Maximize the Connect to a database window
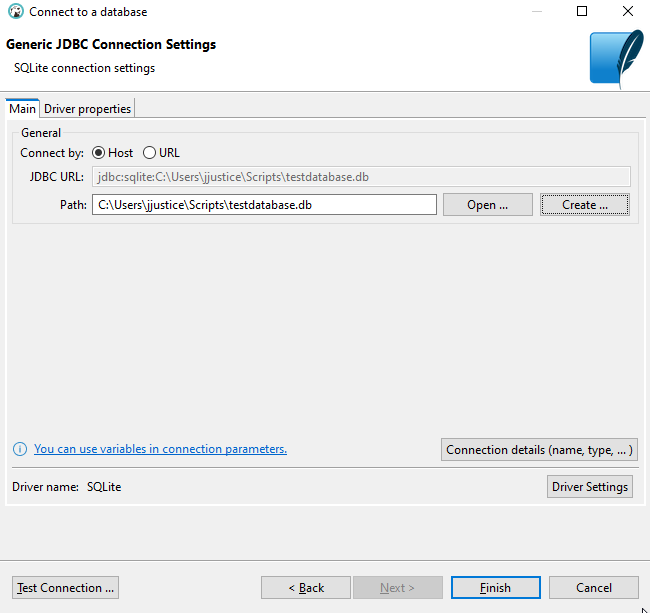The width and height of the screenshot is (650, 613). click(x=582, y=11)
